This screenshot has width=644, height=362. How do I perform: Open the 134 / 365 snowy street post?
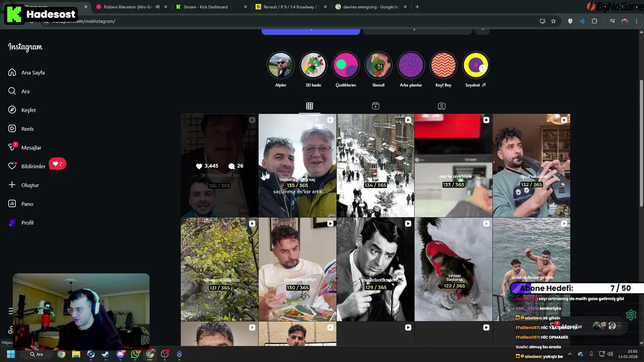tap(375, 165)
